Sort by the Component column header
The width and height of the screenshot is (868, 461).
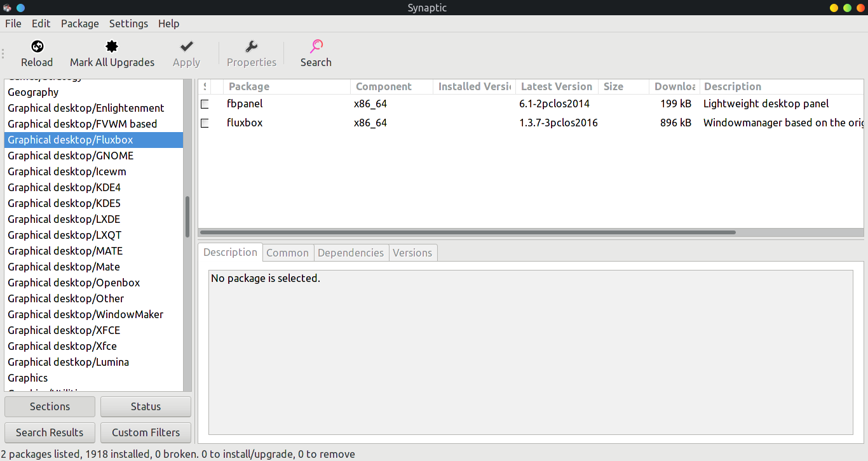(x=391, y=86)
